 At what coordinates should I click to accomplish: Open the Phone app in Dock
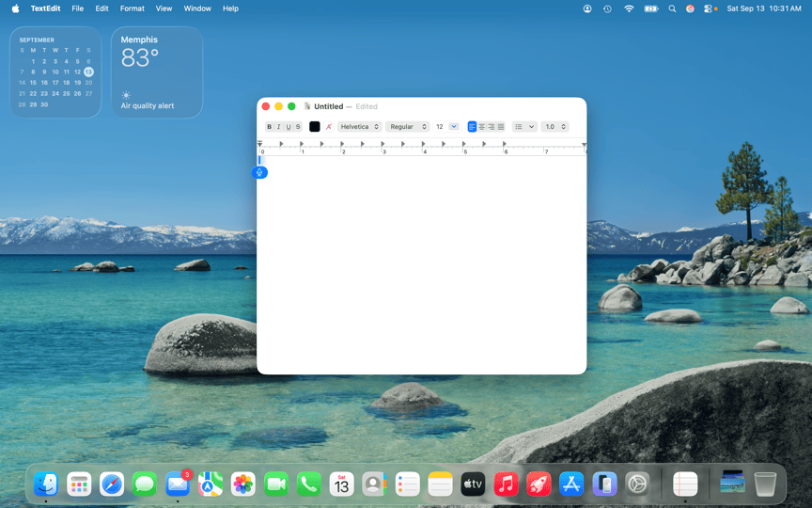(x=308, y=484)
